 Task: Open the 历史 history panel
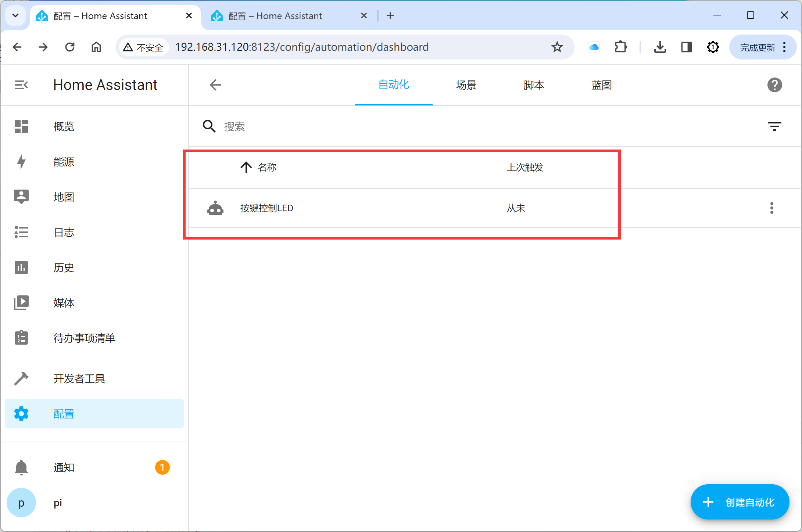94,267
